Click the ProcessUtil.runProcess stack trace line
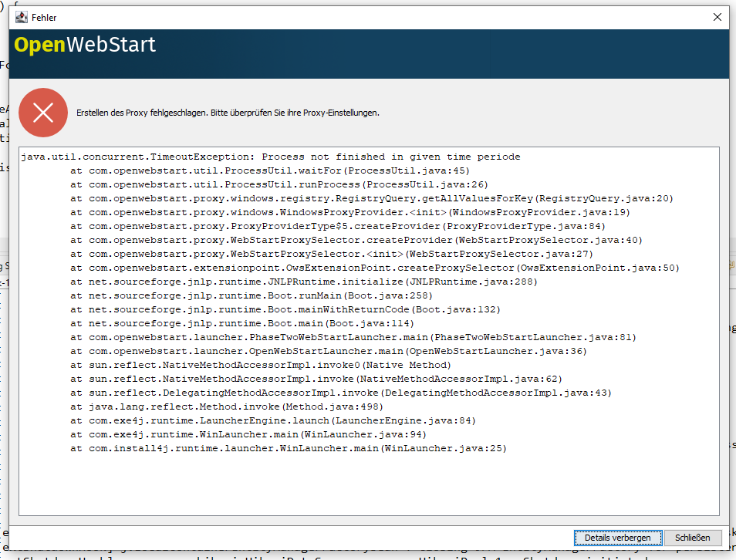 (x=279, y=184)
